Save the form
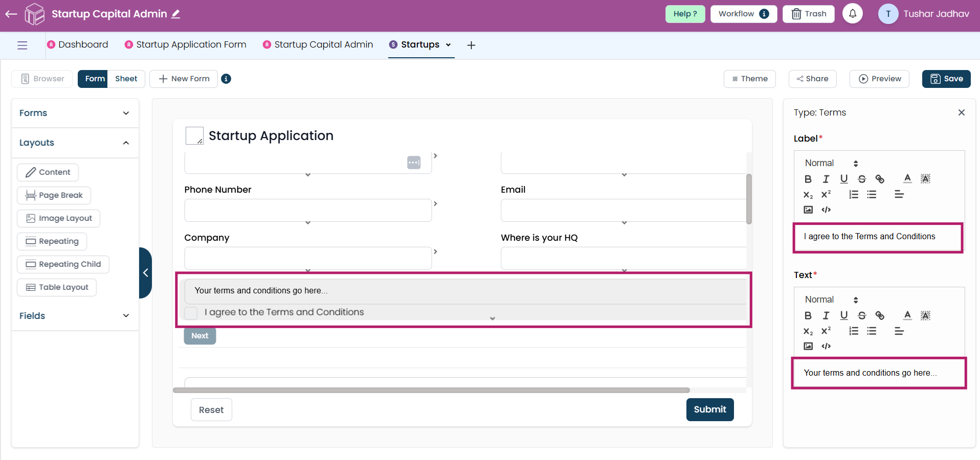 946,79
